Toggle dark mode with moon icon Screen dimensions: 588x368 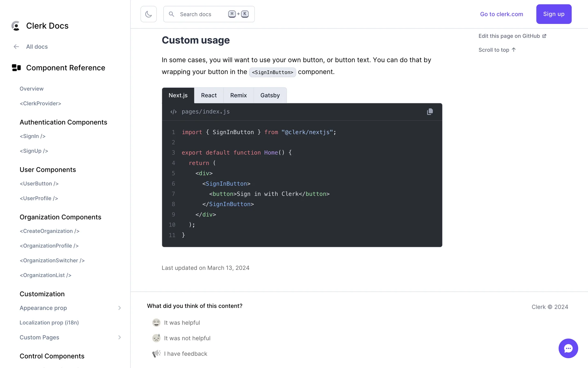[x=149, y=14]
